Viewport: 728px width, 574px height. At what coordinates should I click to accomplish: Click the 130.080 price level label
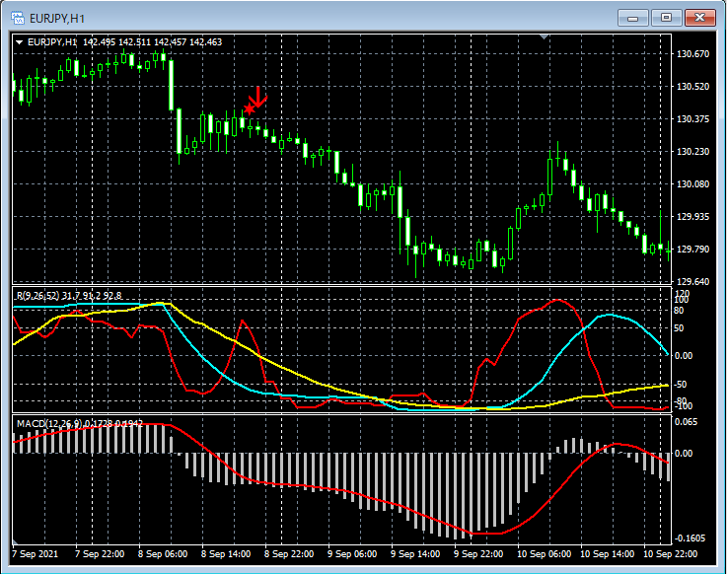692,184
